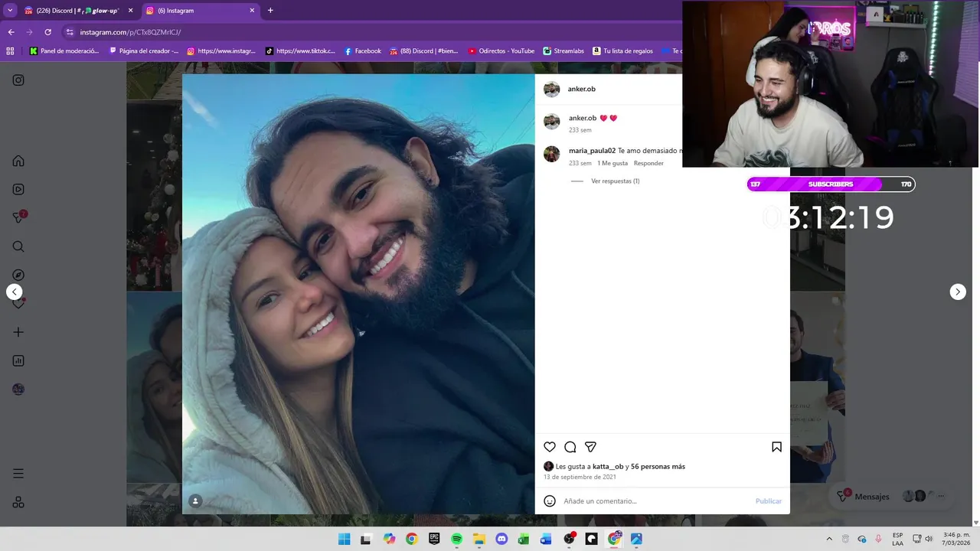Open the tab search dropdown in Chrome
980x551 pixels.
pos(10,11)
